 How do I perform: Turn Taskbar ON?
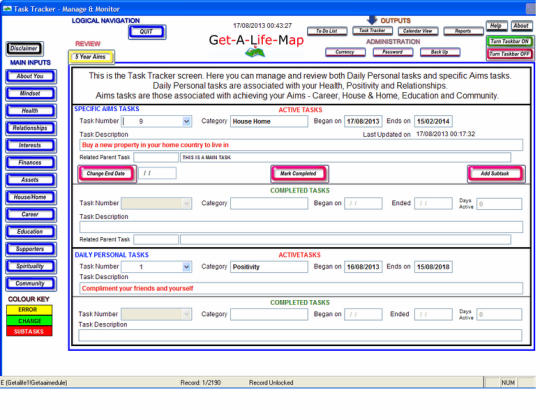(510, 42)
